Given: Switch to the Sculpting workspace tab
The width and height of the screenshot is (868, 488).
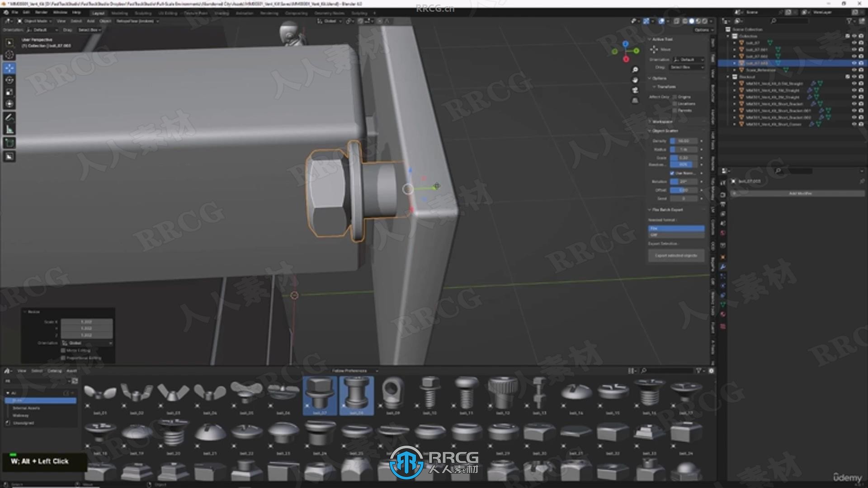Looking at the screenshot, I should 143,14.
